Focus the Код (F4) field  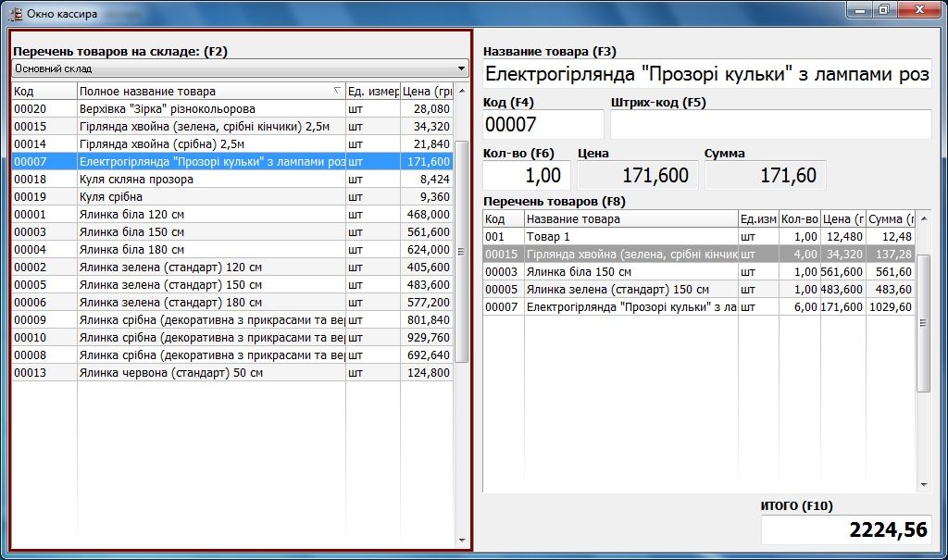pyautogui.click(x=543, y=125)
